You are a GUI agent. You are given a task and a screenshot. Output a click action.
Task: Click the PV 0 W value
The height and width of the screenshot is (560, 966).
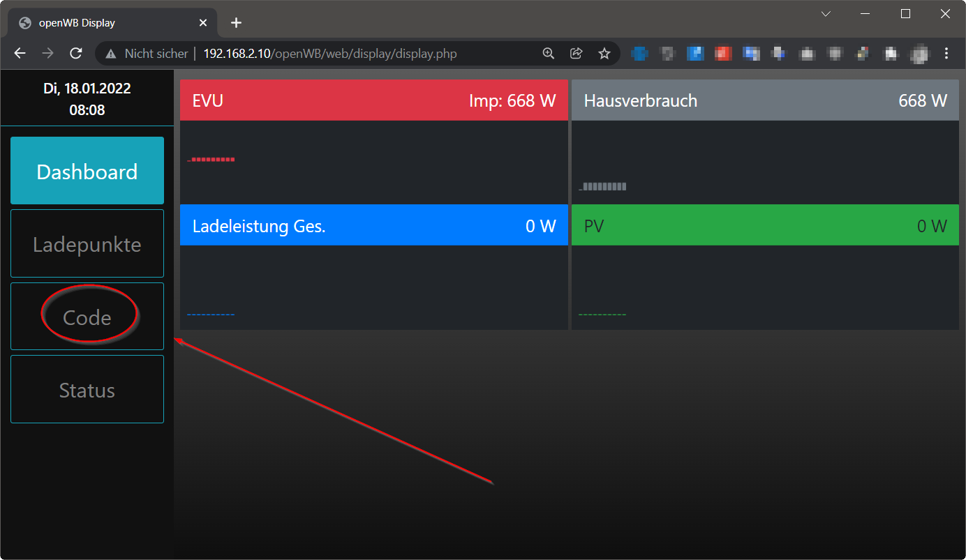(932, 226)
